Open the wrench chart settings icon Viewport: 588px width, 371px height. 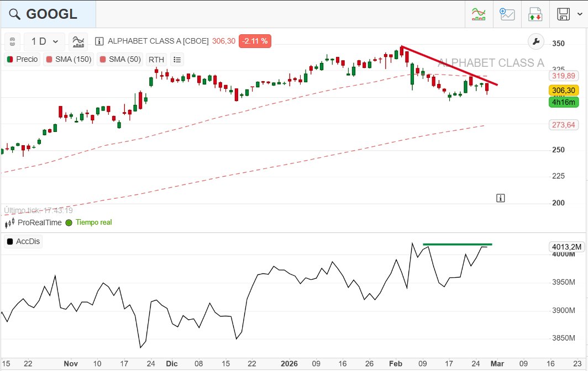click(536, 41)
